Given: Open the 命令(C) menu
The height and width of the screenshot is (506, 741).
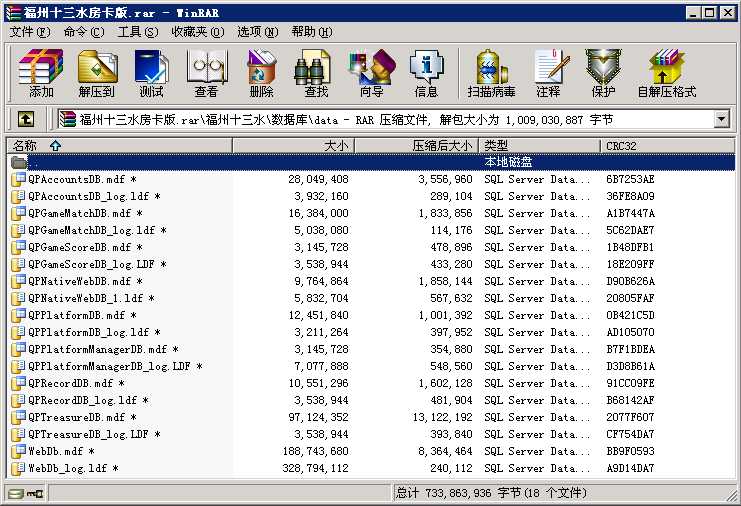Looking at the screenshot, I should pyautogui.click(x=84, y=32).
